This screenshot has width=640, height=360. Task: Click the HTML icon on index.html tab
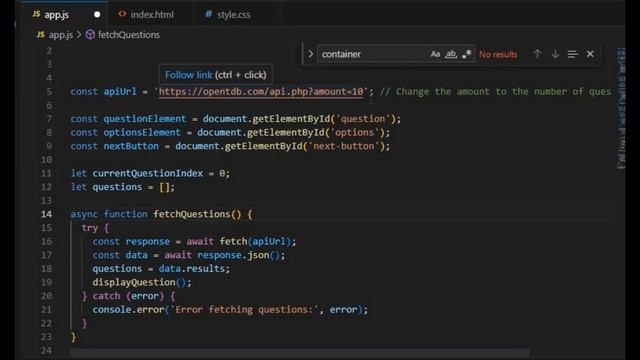coord(122,14)
